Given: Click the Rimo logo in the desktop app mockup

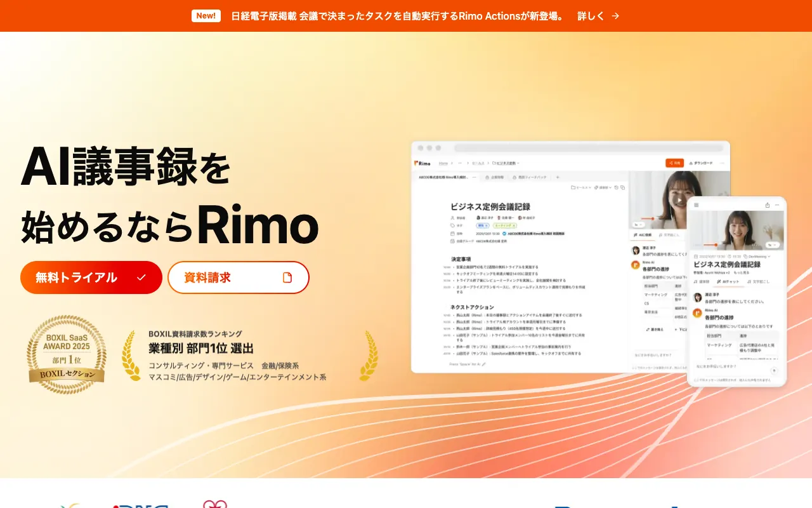Looking at the screenshot, I should [422, 163].
